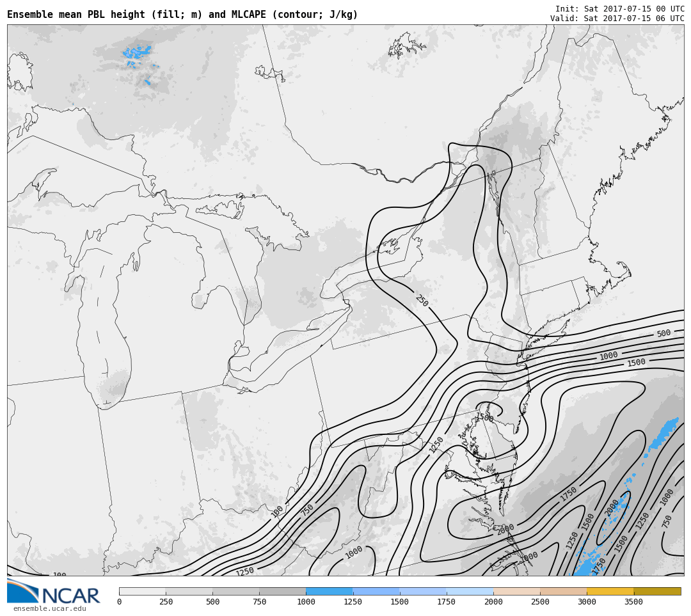The image size is (691, 616).
Task: Pick the dark gold colorbar swatch above 3500
Action: coord(657,591)
